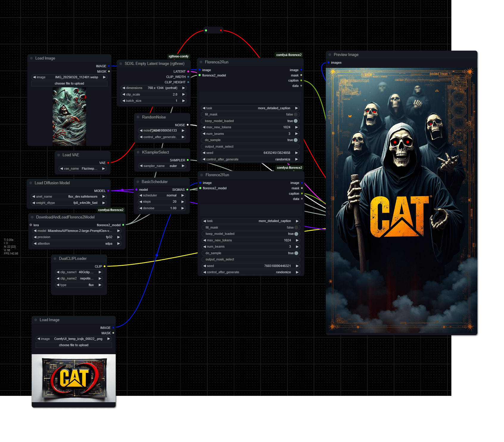The height and width of the screenshot is (442, 504).
Task: Increase clip_scale with its right arrow
Action: click(183, 94)
